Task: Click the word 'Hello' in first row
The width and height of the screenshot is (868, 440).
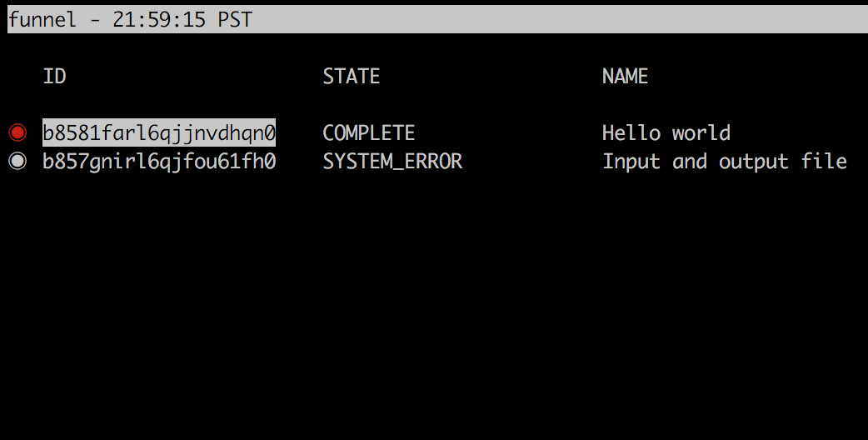Action: [x=631, y=132]
